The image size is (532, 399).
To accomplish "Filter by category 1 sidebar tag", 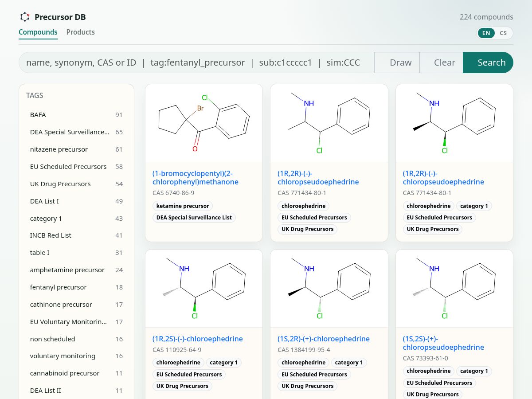I will tap(76, 219).
